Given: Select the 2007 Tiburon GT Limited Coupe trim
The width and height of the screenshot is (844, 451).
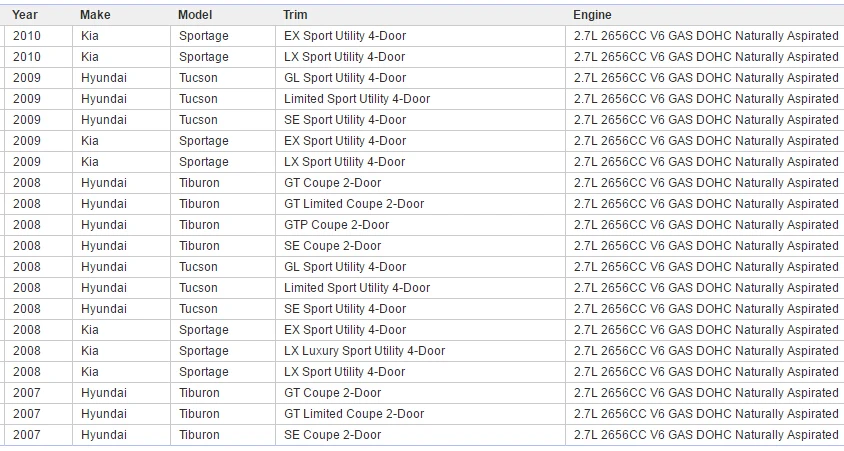Looking at the screenshot, I should pyautogui.click(x=420, y=414).
